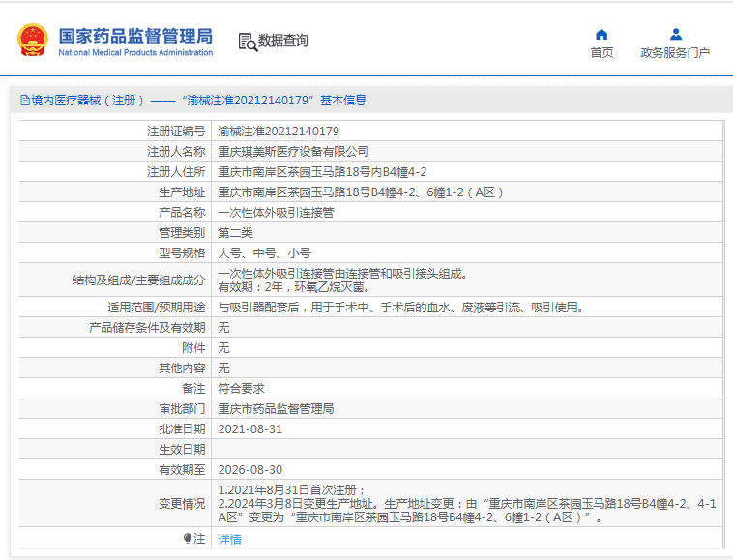Image resolution: width=733 pixels, height=560 pixels.
Task: Click the national emblem logo
Action: tap(33, 41)
